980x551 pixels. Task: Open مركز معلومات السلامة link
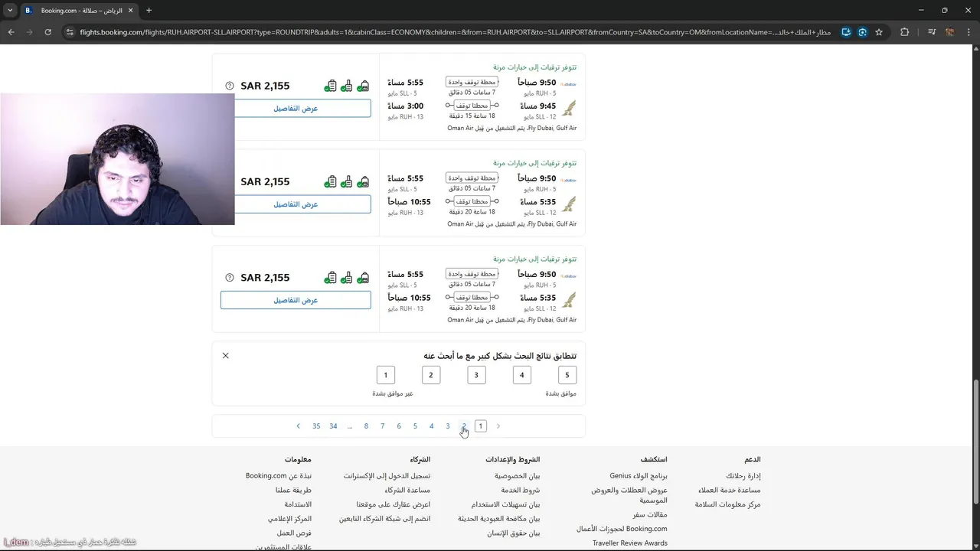(728, 504)
